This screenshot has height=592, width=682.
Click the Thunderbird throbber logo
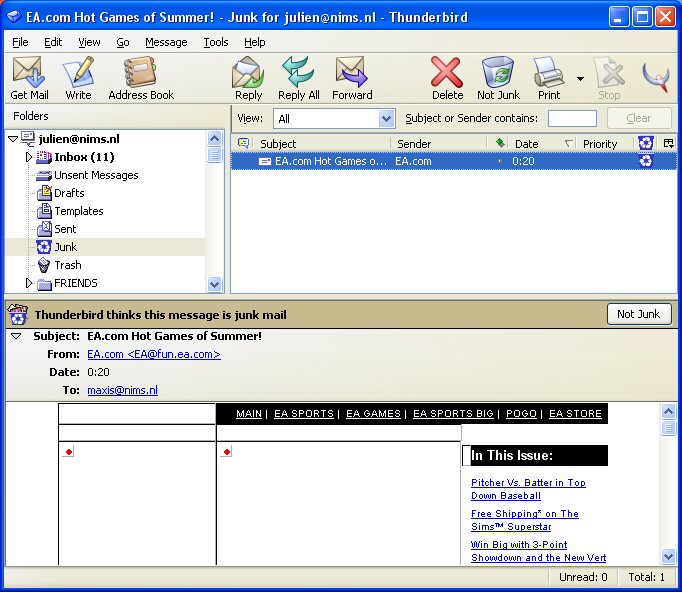[x=656, y=77]
